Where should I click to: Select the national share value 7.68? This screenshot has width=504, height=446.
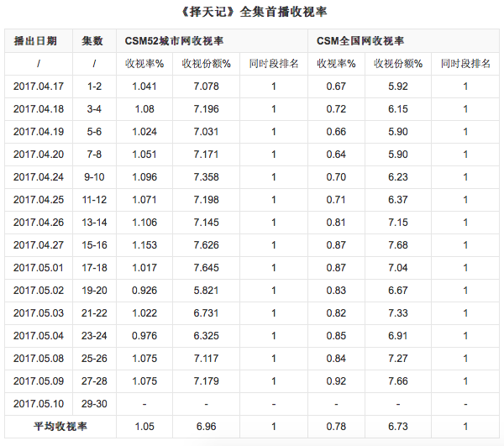(x=397, y=245)
